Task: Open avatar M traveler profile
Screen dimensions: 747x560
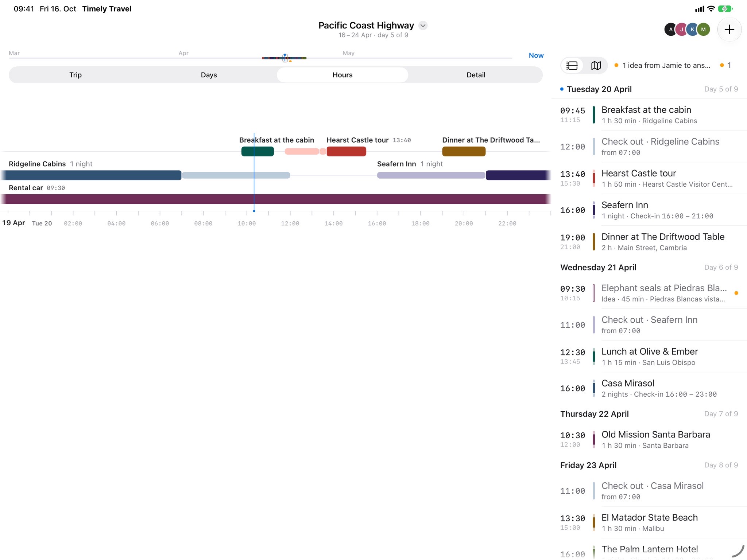Action: point(704,30)
